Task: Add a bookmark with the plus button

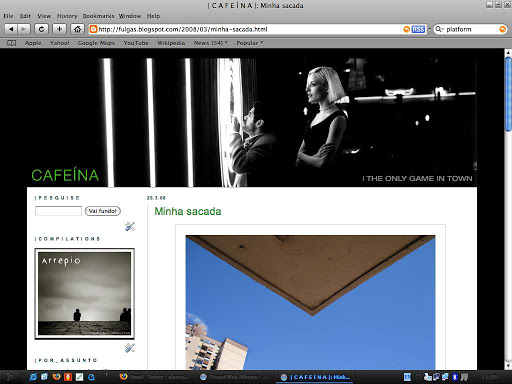Action: [59, 29]
